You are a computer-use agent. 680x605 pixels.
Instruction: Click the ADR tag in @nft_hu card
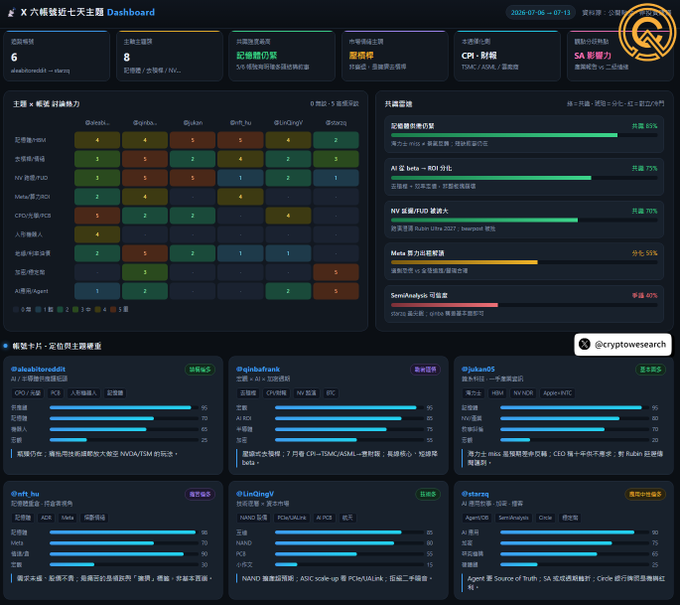(46, 517)
